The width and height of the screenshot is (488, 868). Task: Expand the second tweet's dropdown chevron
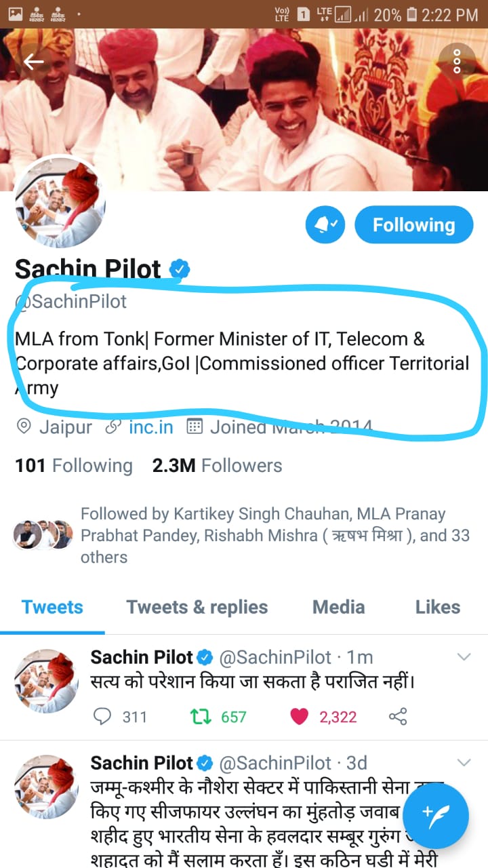464,762
